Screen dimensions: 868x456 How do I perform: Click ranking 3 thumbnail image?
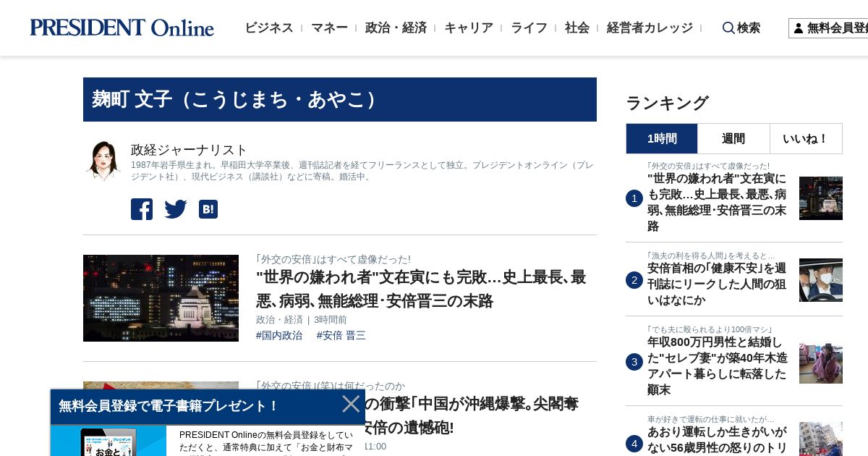[821, 362]
